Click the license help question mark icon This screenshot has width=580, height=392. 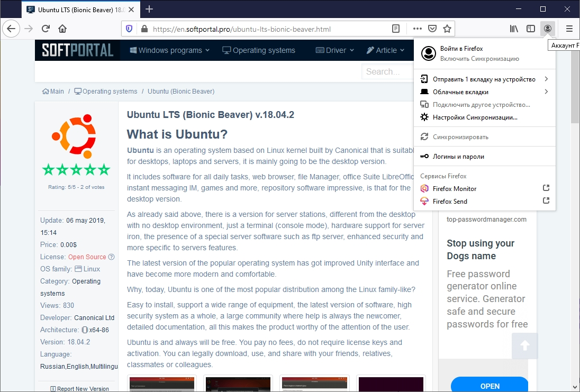111,257
